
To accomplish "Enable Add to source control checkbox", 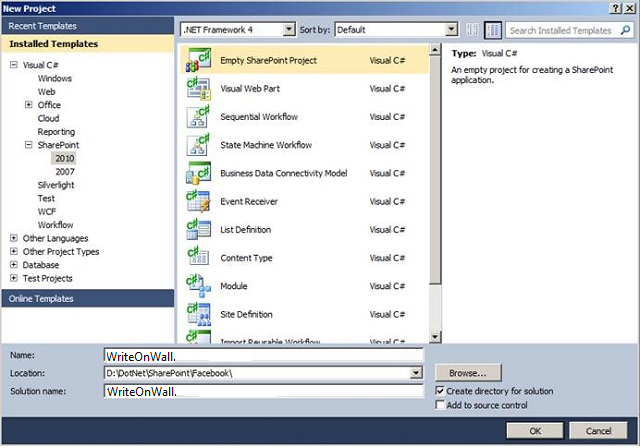I will click(440, 405).
